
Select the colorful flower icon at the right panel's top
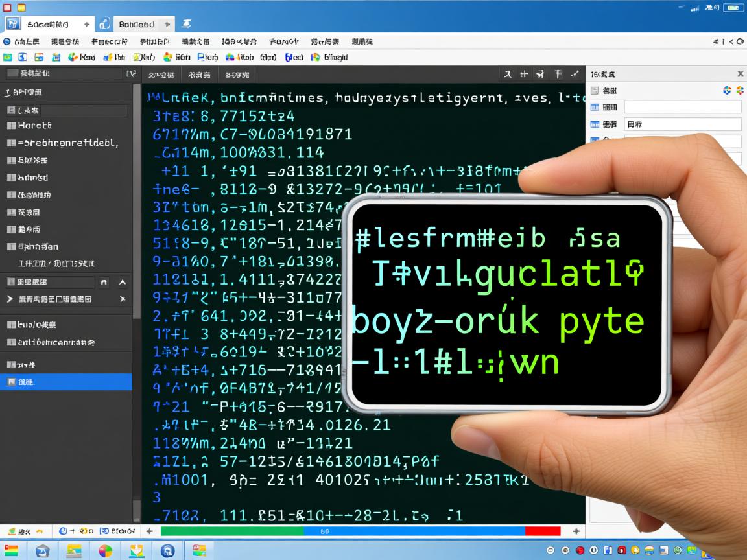pyautogui.click(x=740, y=90)
